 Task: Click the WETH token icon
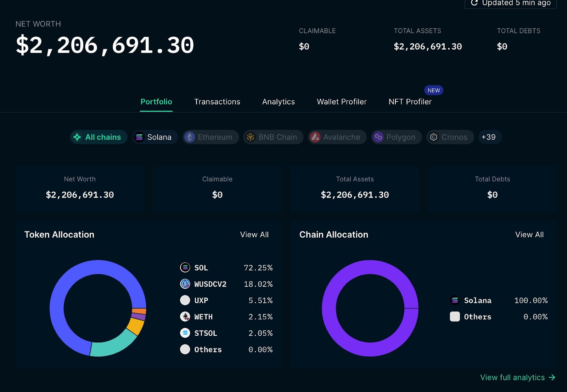click(185, 316)
